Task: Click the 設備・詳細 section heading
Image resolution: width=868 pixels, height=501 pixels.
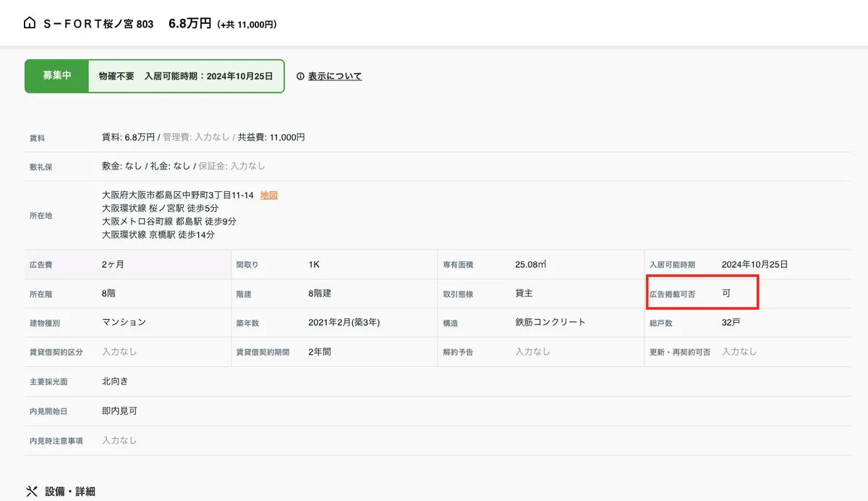Action: pos(70,492)
